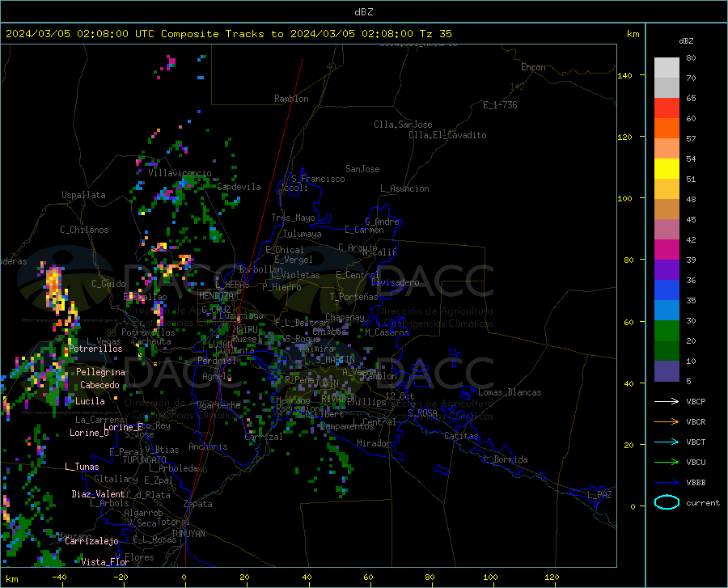Image resolution: width=728 pixels, height=588 pixels.
Task: Click the S_Francisco place label
Action: [x=318, y=179]
